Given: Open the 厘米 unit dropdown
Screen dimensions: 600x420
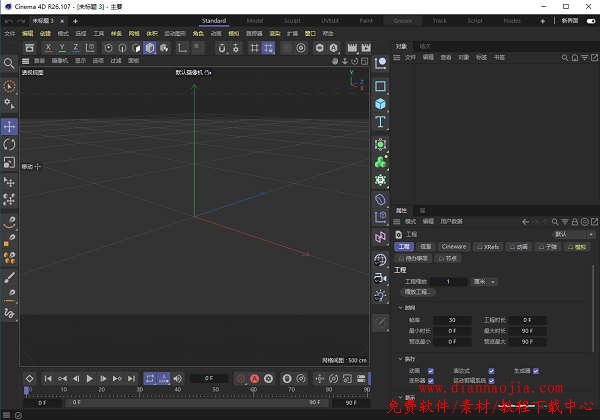Looking at the screenshot, I should point(483,282).
